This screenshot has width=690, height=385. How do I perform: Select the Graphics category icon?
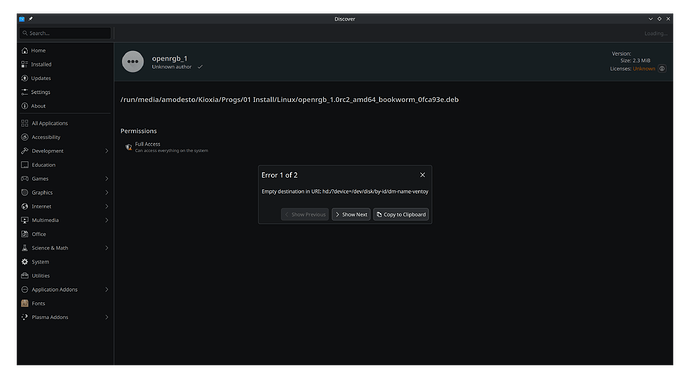(x=25, y=193)
